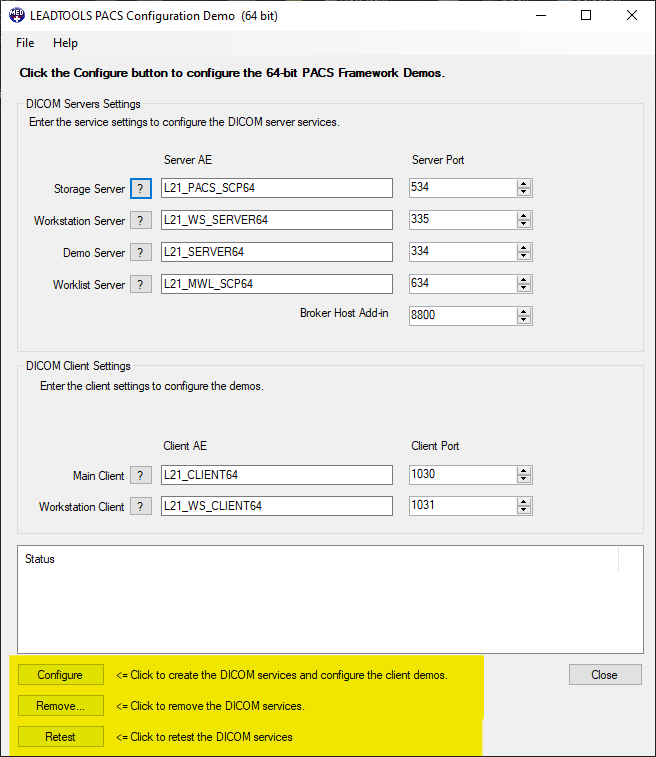Increase the Workstation Client port with up arrow
Image resolution: width=656 pixels, height=757 pixels.
(x=524, y=501)
